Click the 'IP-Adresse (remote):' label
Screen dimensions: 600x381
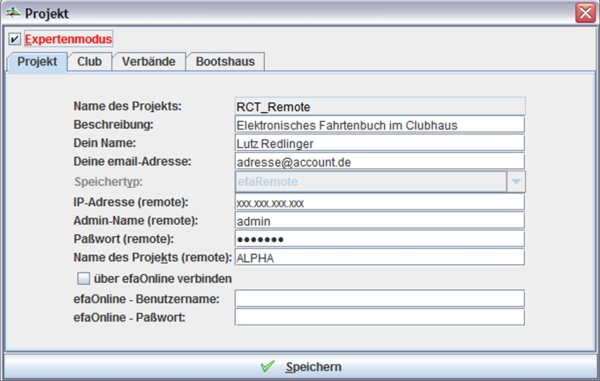point(130,202)
